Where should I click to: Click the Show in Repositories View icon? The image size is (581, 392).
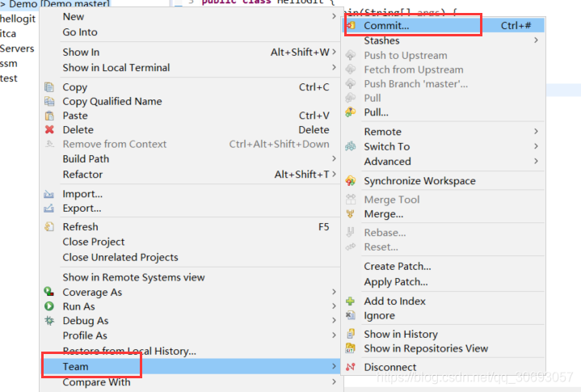pyautogui.click(x=351, y=348)
